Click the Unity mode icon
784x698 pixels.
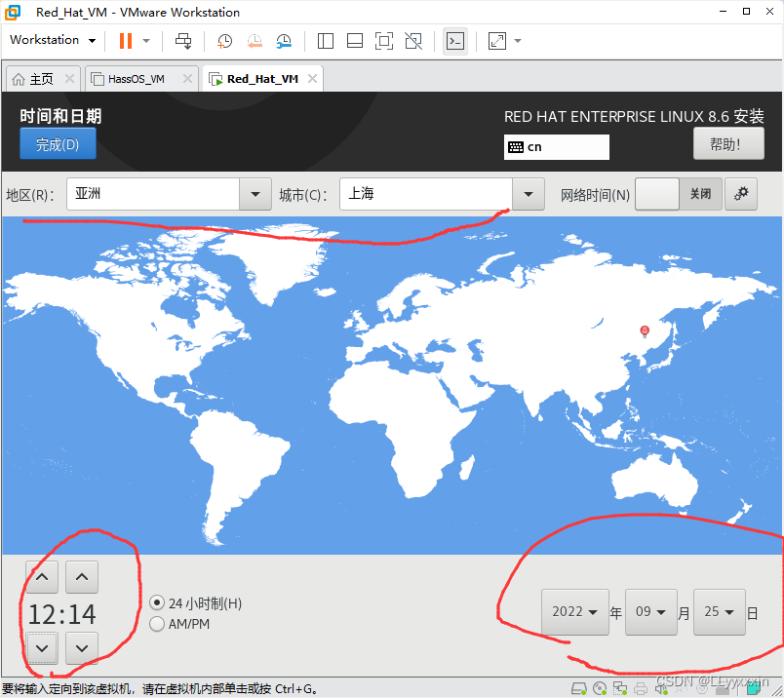(413, 41)
